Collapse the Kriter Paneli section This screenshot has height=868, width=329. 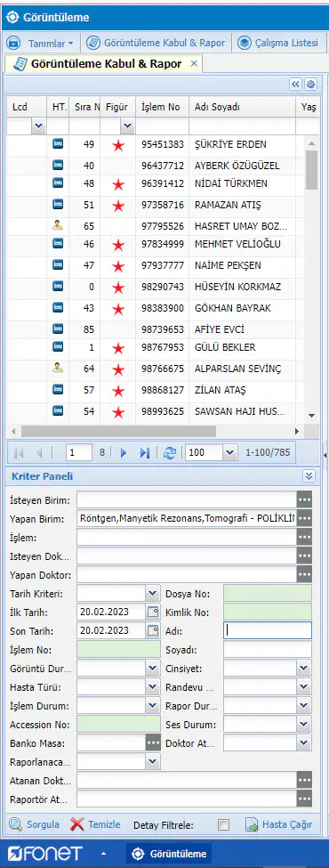309,476
